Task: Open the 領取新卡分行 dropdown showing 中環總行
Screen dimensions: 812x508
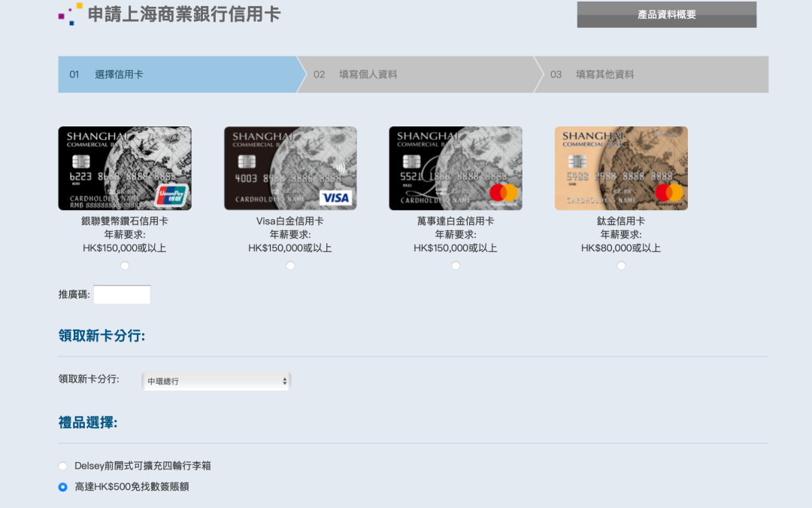Action: [217, 381]
